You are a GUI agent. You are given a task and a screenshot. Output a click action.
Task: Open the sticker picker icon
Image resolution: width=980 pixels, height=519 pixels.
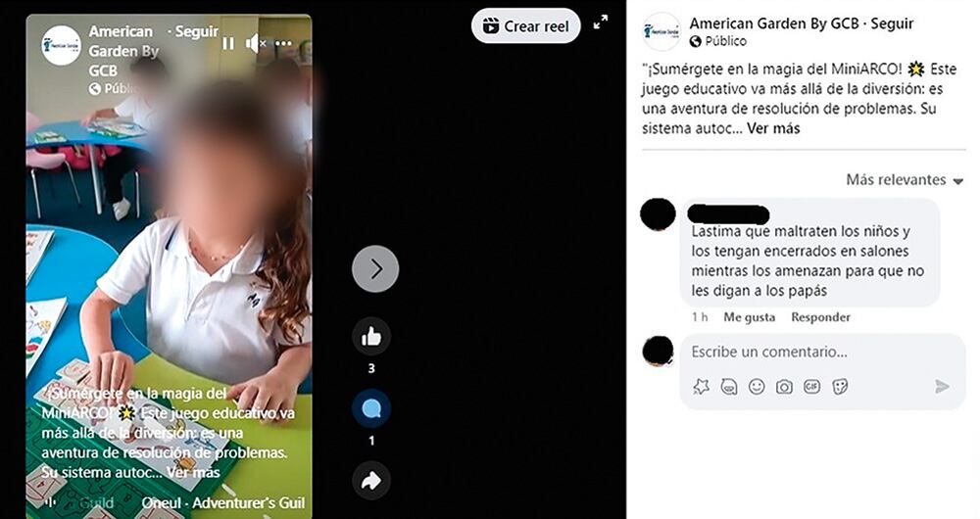click(x=840, y=387)
